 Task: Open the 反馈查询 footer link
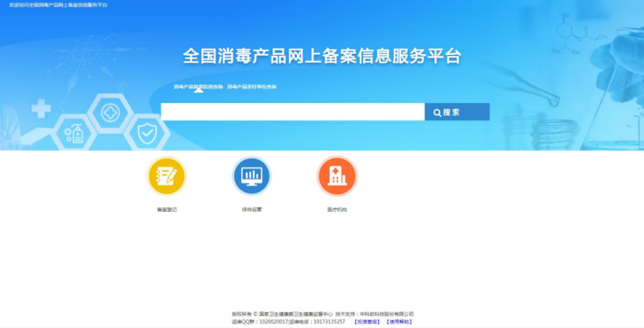tap(366, 322)
